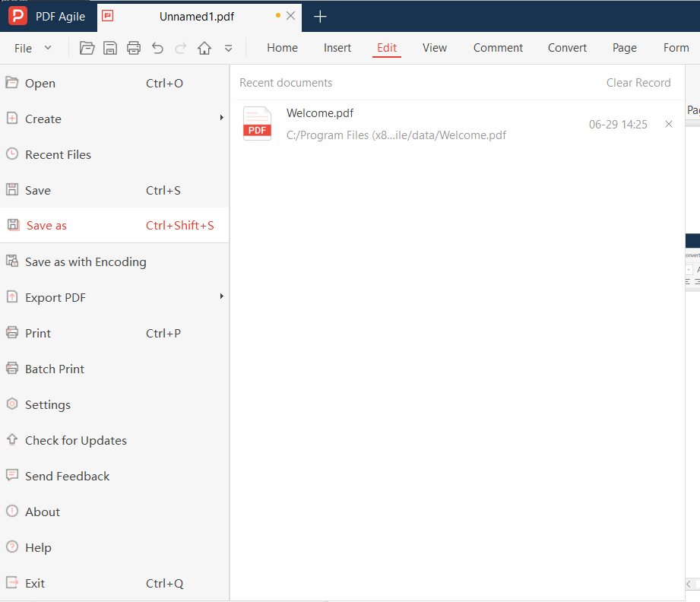This screenshot has height=602, width=700.
Task: Click the Settings gear icon
Action: [x=12, y=404]
